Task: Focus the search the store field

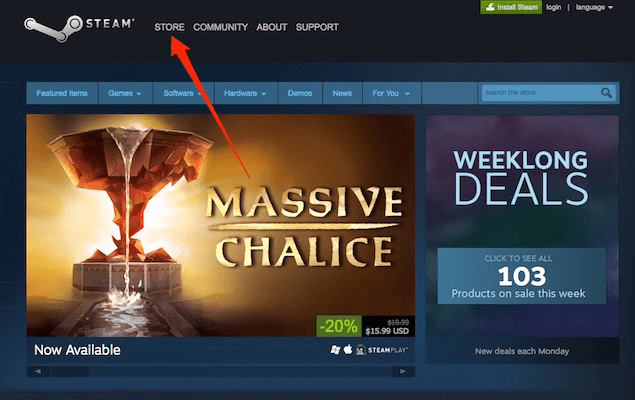Action: (541, 93)
